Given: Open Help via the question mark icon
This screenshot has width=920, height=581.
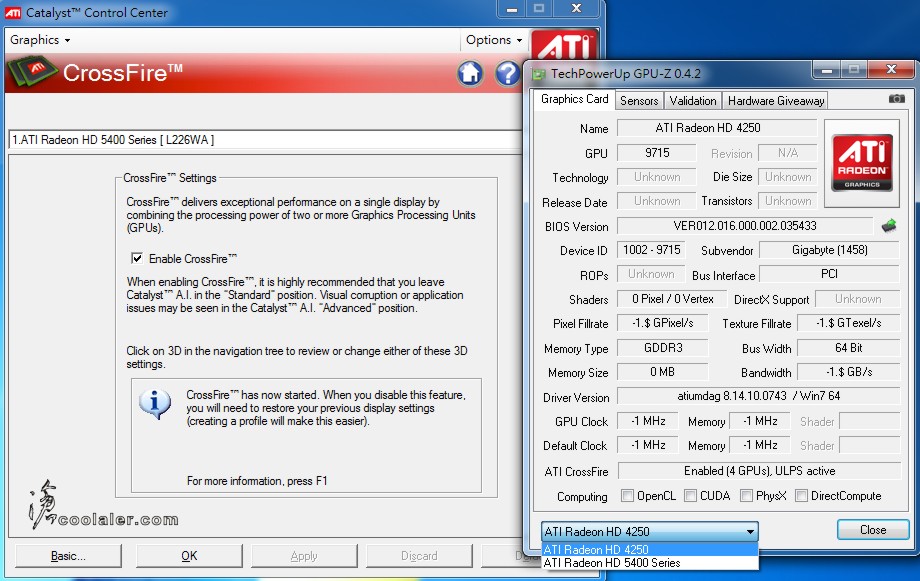Looking at the screenshot, I should coord(508,73).
